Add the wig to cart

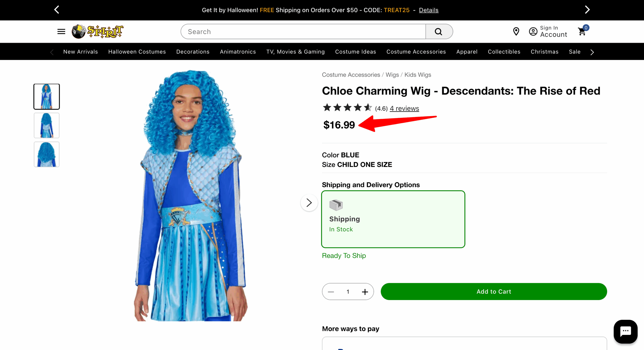(494, 291)
